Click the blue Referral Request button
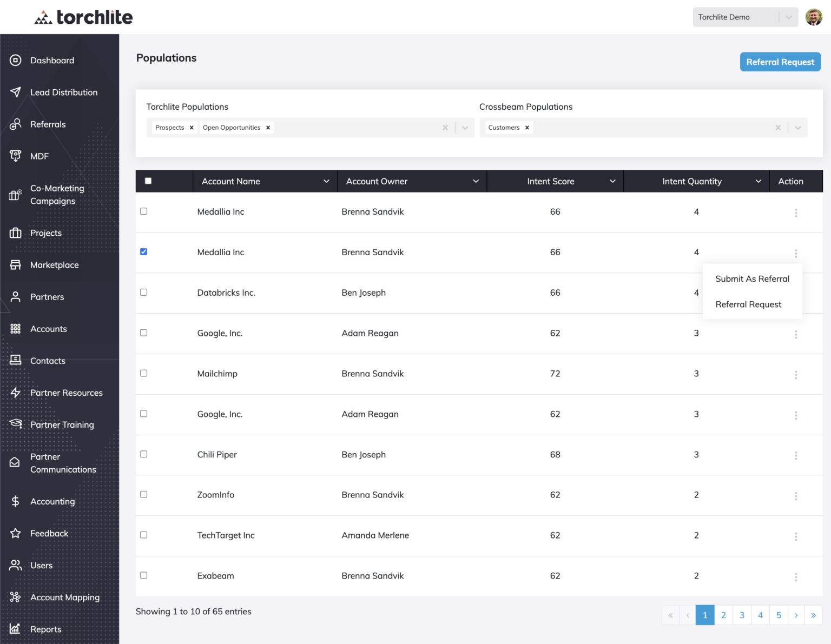Viewport: 831px width, 644px height. (780, 62)
